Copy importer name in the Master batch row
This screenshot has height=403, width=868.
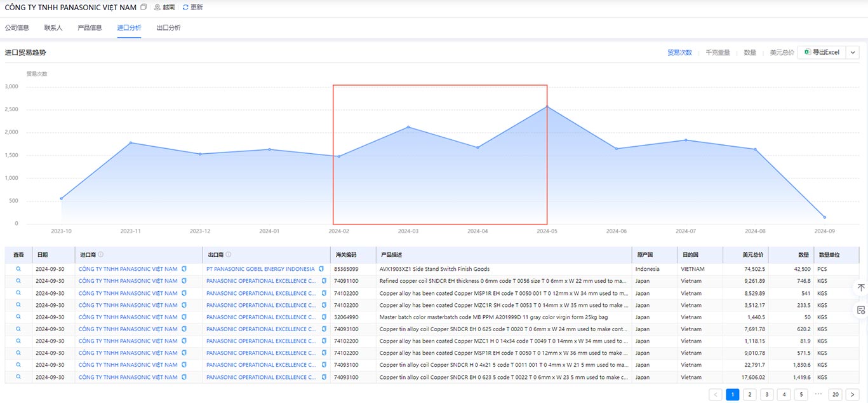pos(184,317)
